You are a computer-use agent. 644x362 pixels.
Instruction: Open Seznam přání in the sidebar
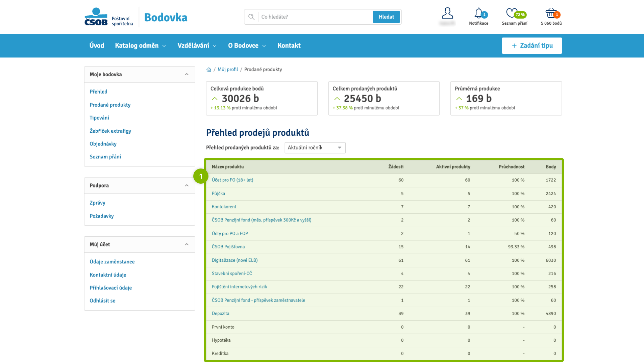click(x=105, y=157)
